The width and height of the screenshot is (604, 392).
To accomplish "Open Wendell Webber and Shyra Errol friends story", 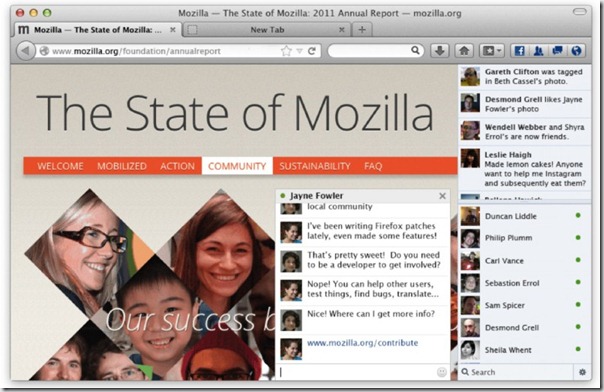I will point(525,132).
